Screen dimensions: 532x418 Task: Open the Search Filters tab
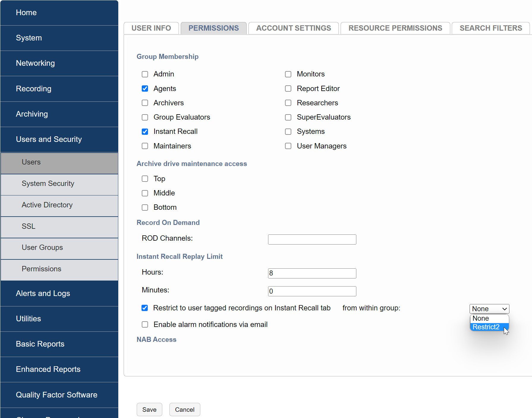click(490, 28)
